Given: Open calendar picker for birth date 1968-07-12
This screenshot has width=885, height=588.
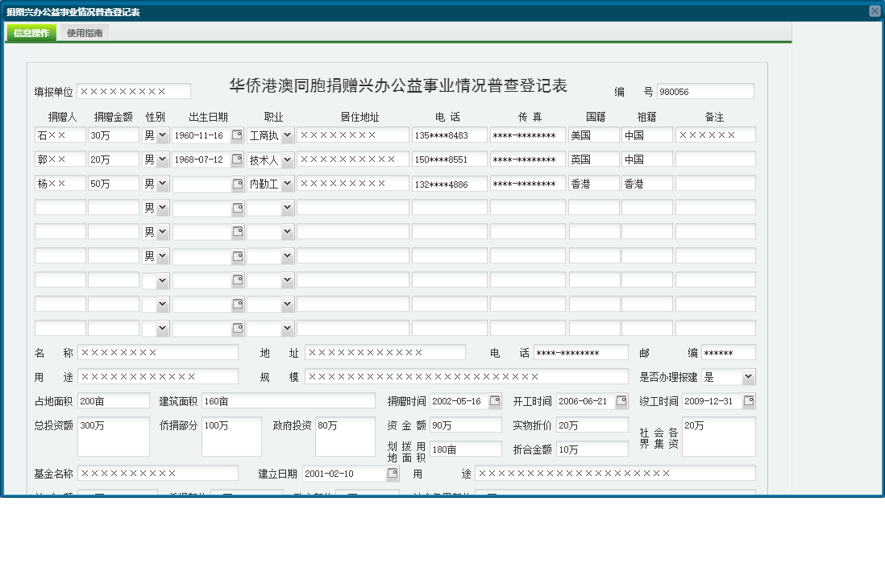Looking at the screenshot, I should (237, 159).
